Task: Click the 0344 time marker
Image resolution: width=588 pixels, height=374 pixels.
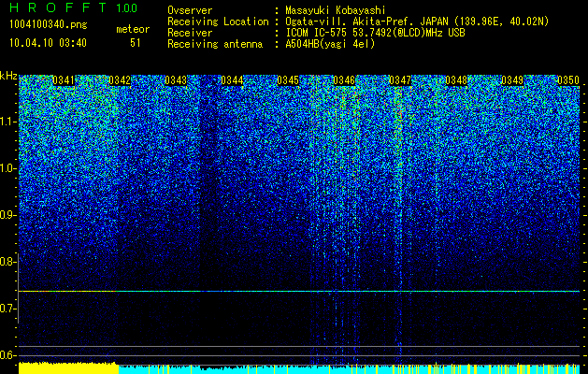Action: [232, 80]
